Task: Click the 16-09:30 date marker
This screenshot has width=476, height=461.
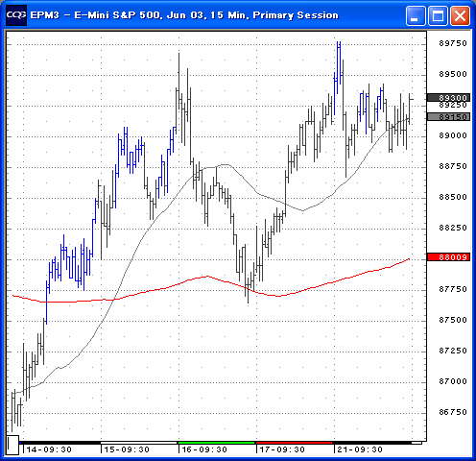Action: pyautogui.click(x=204, y=449)
